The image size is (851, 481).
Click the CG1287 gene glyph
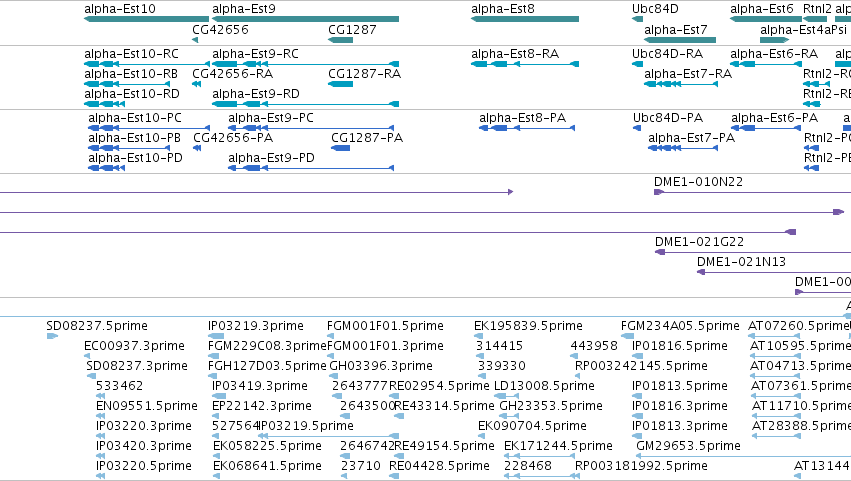[x=341, y=40]
